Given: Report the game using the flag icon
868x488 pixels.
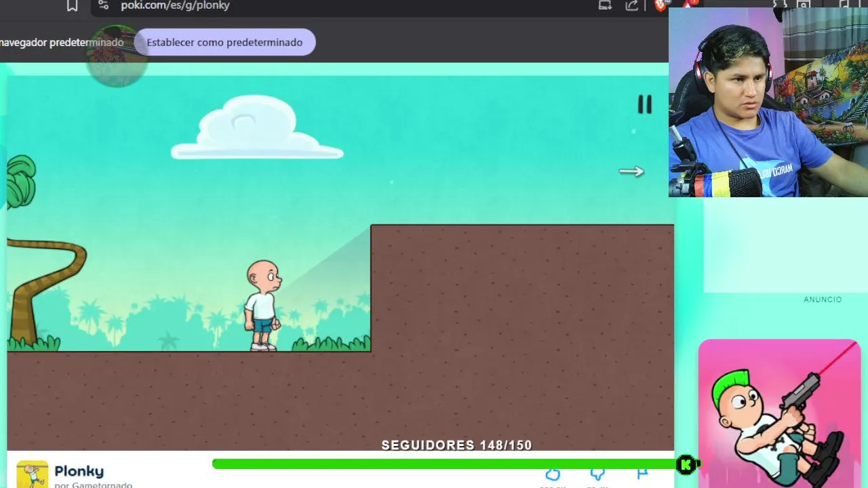Looking at the screenshot, I should 642,474.
